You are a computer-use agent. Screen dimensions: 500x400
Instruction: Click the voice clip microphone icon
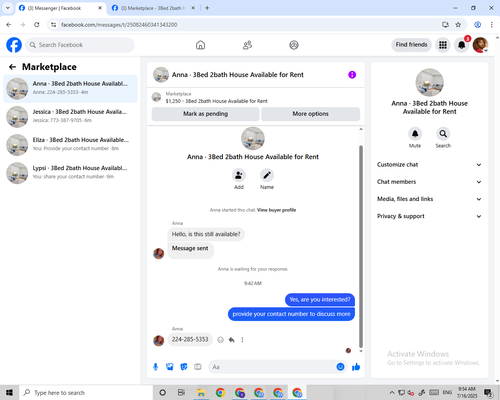coord(155,367)
